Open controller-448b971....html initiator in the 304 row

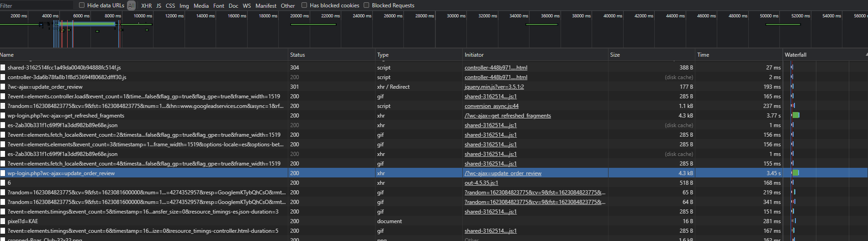click(x=496, y=68)
